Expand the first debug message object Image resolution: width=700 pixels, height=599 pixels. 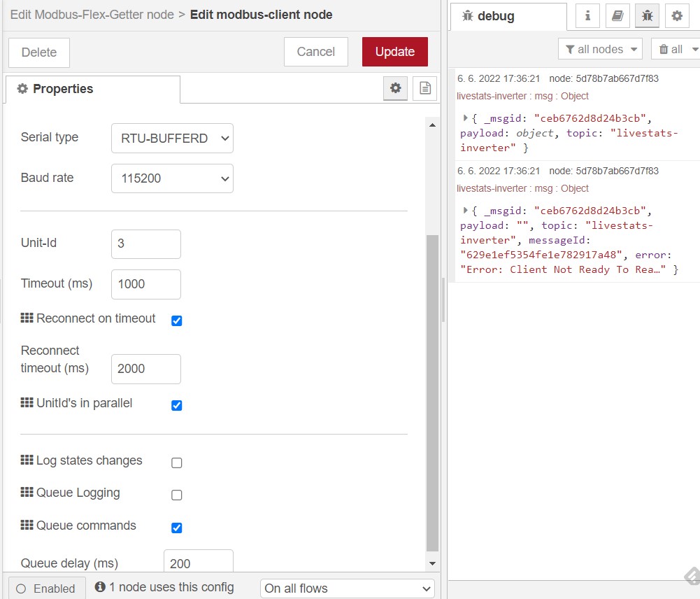[x=465, y=118]
